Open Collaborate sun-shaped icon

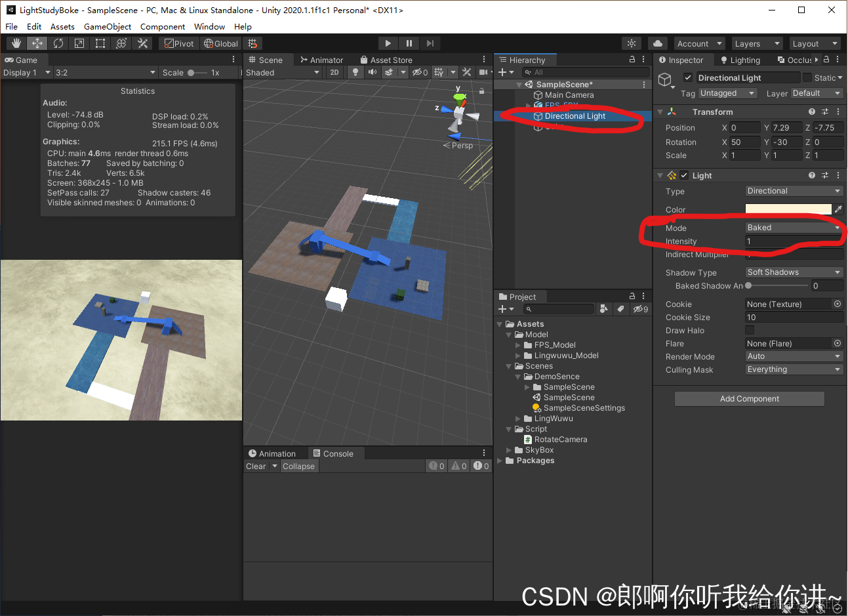pos(632,43)
